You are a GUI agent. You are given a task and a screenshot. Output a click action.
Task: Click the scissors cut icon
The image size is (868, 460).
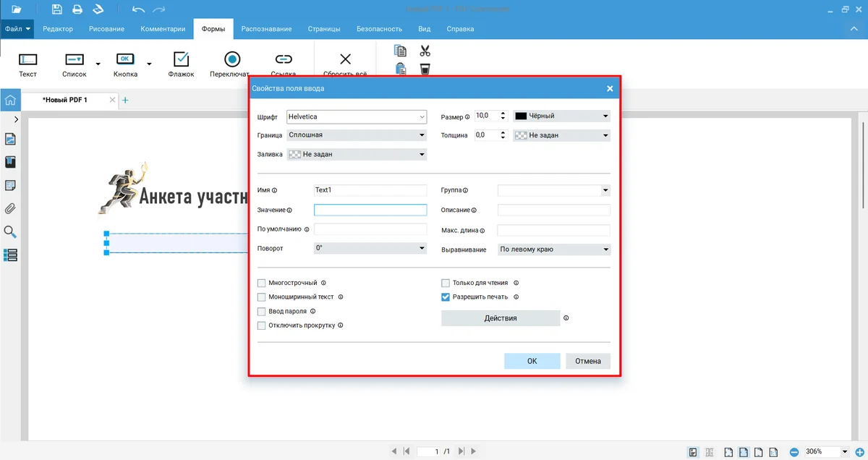(x=425, y=51)
